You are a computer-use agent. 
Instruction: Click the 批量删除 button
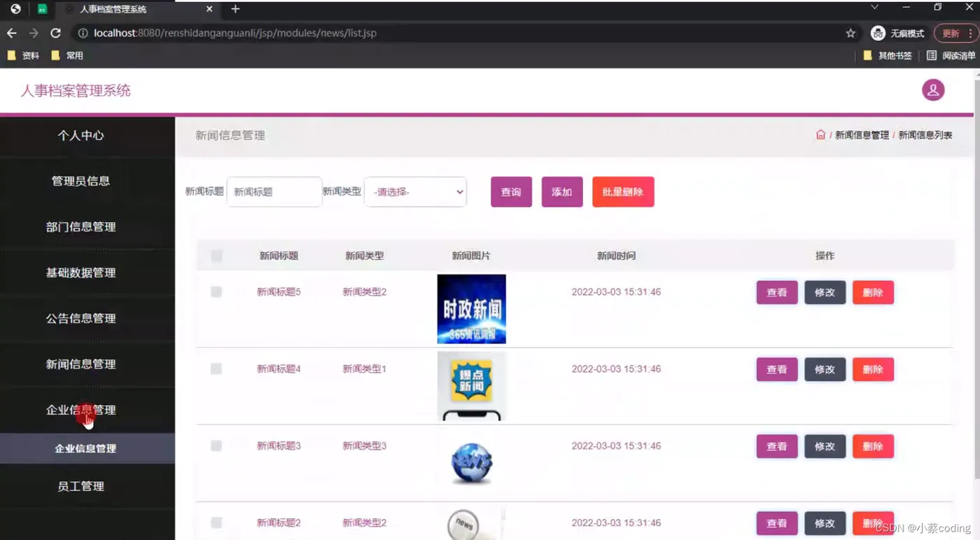(623, 192)
